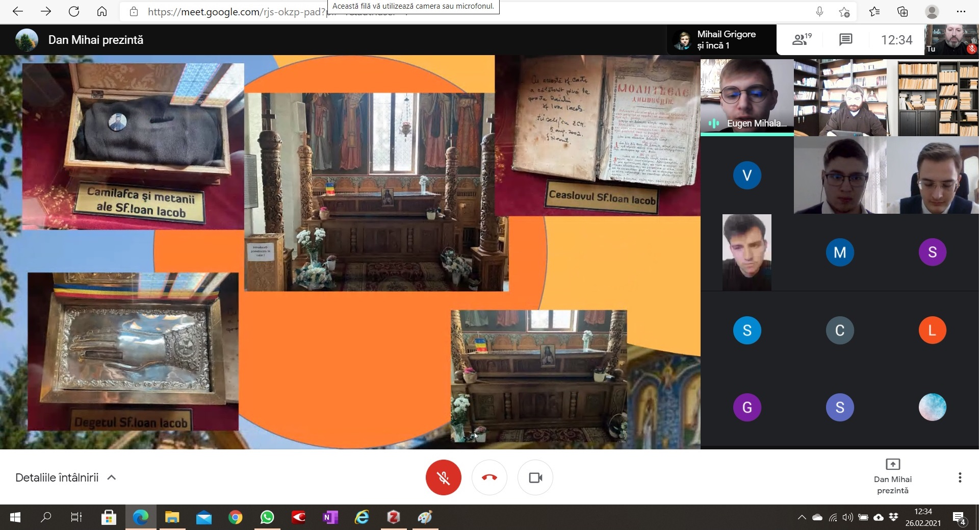
Task: Add this page to favorites
Action: (844, 12)
